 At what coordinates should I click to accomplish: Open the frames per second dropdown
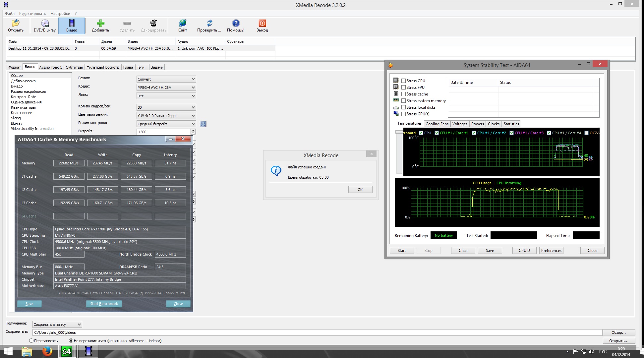166,107
